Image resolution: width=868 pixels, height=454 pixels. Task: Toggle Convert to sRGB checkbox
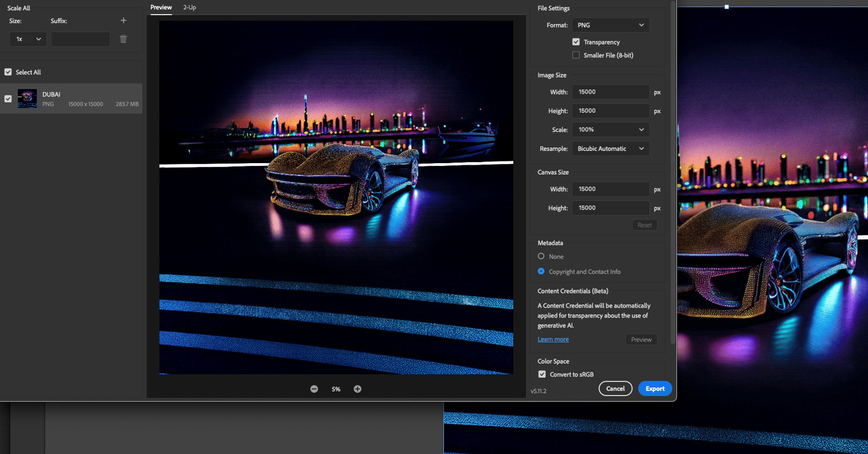(542, 374)
